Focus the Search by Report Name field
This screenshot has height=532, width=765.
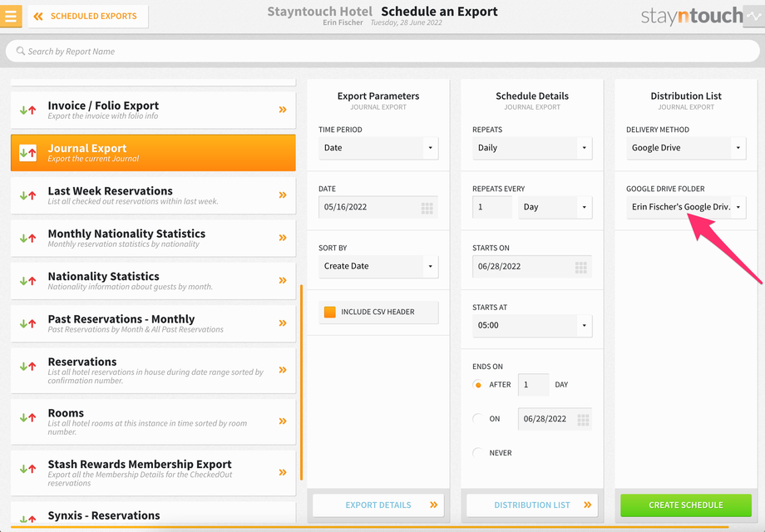pyautogui.click(x=382, y=52)
